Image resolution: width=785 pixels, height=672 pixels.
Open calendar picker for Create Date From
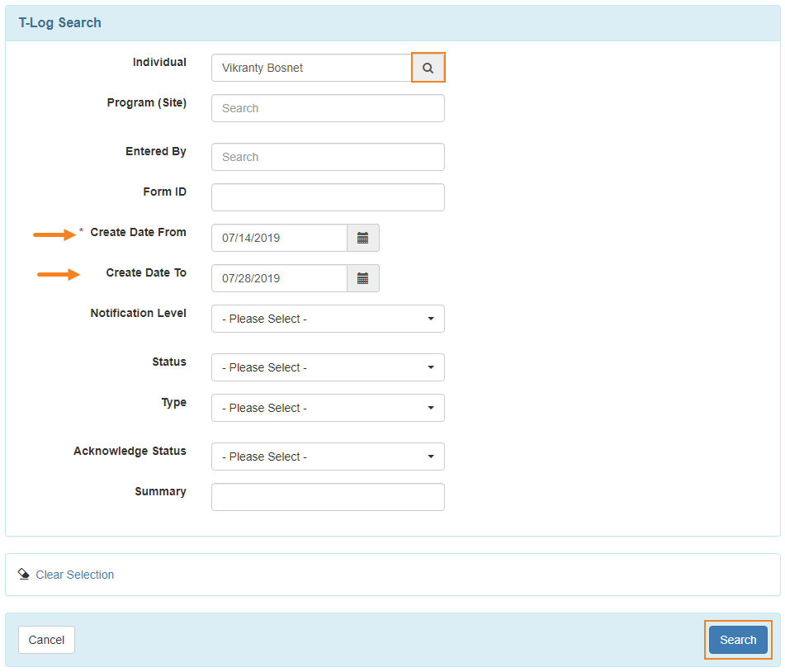pyautogui.click(x=362, y=238)
